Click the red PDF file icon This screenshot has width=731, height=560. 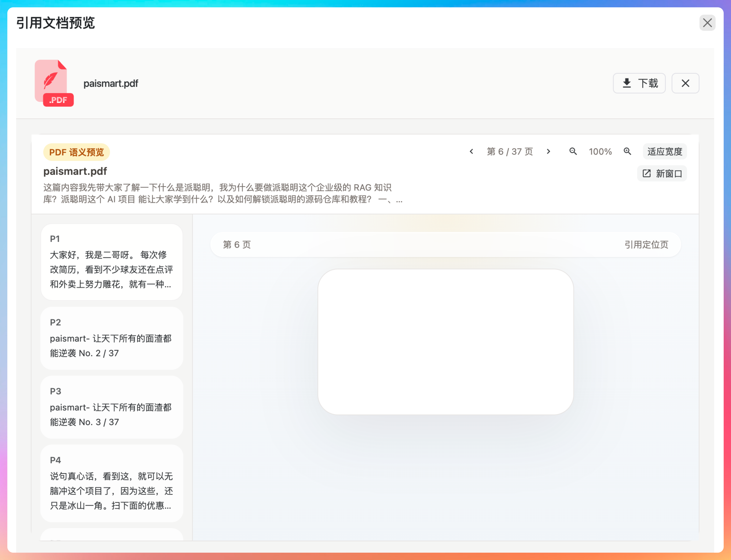(54, 83)
